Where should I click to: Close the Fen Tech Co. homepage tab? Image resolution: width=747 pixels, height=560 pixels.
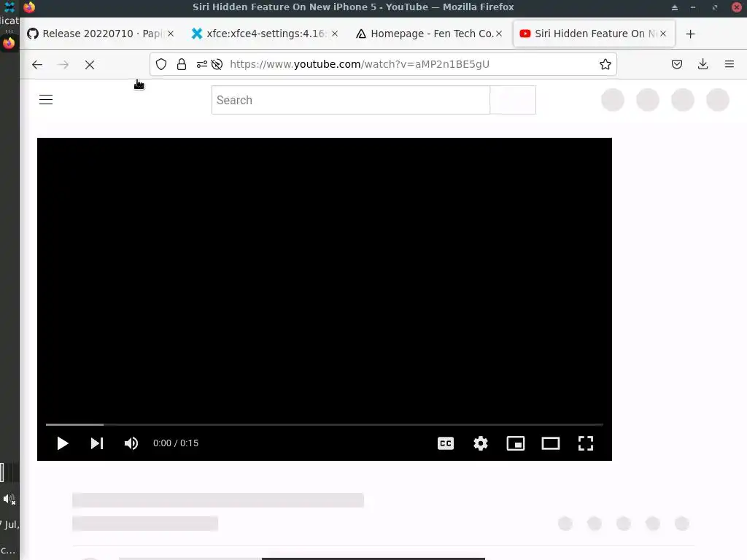pos(499,34)
